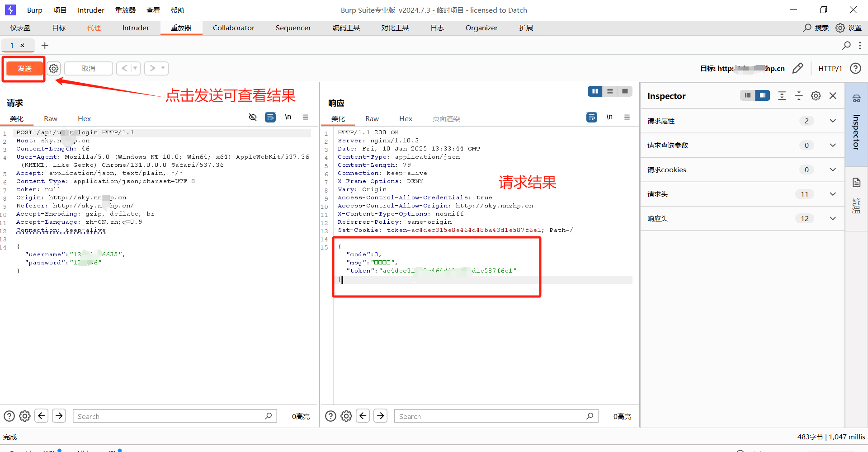This screenshot has height=452, width=868.
Task: Switch to the 代理 proxy tab
Action: (x=94, y=28)
